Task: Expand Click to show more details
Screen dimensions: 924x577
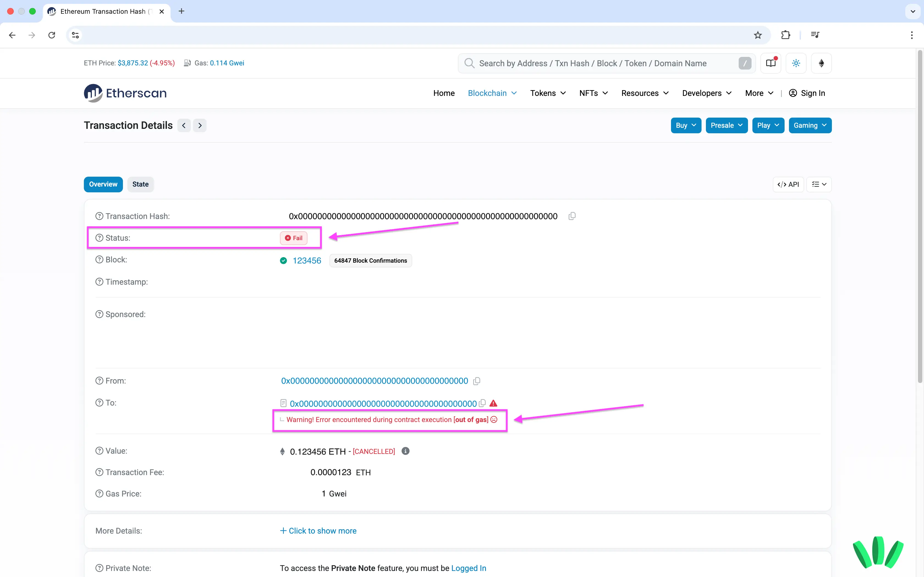Action: pyautogui.click(x=318, y=531)
